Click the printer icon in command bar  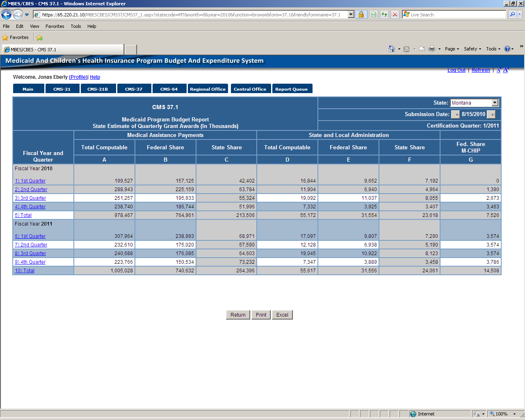431,49
